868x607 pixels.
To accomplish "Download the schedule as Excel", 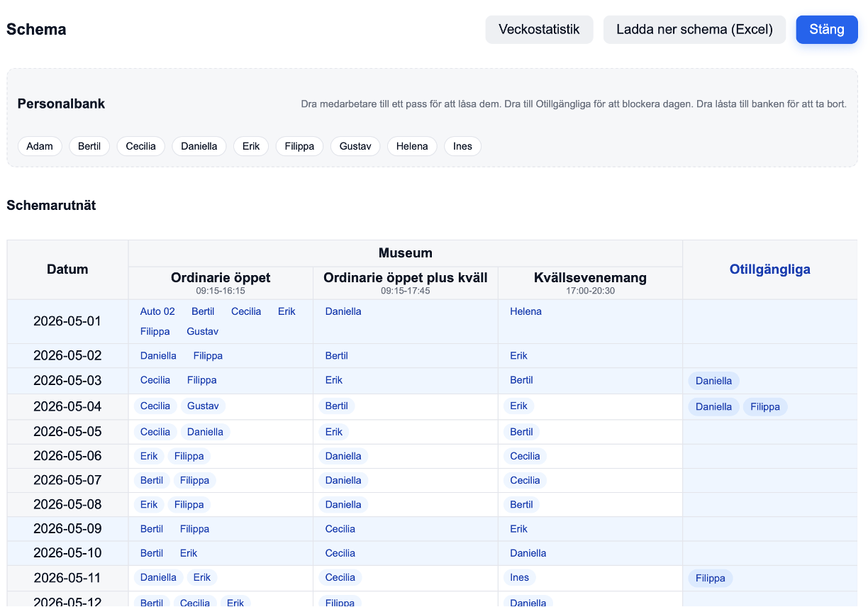I will point(694,29).
